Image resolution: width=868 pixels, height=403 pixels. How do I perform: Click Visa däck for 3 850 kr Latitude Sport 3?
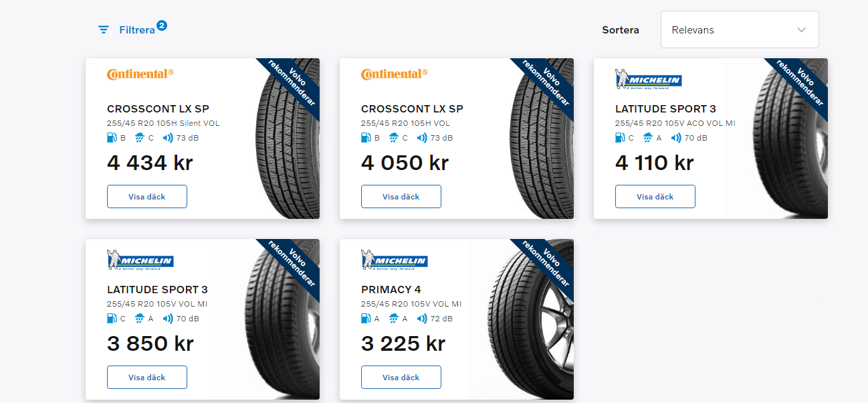(x=147, y=378)
